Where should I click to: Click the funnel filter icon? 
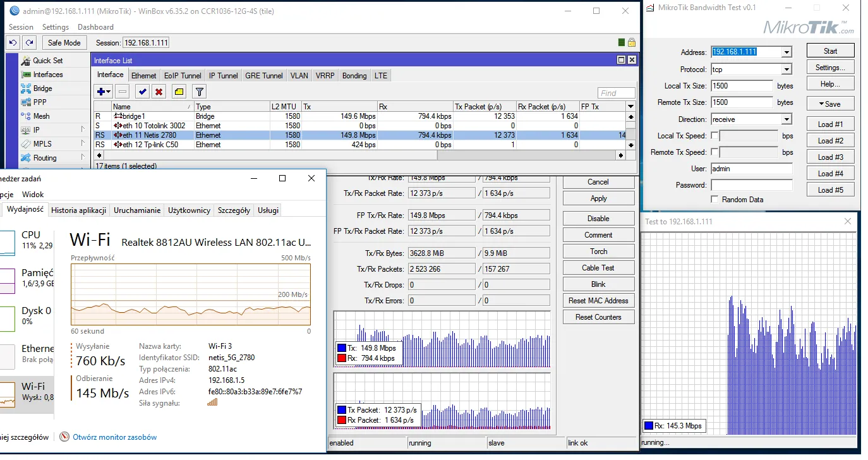[x=199, y=92]
